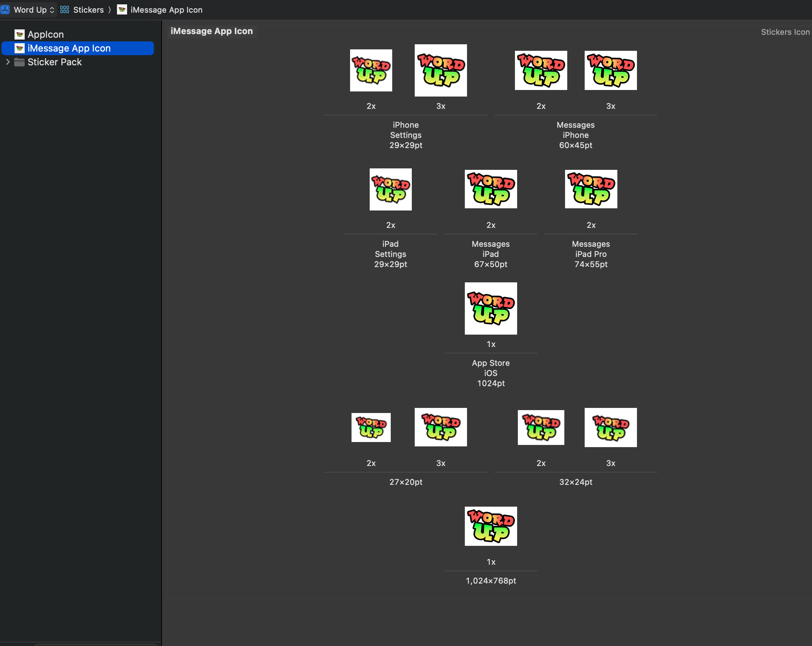812x646 pixels.
Task: Select iPad Settings 29x29pt 2x image
Action: pos(390,189)
